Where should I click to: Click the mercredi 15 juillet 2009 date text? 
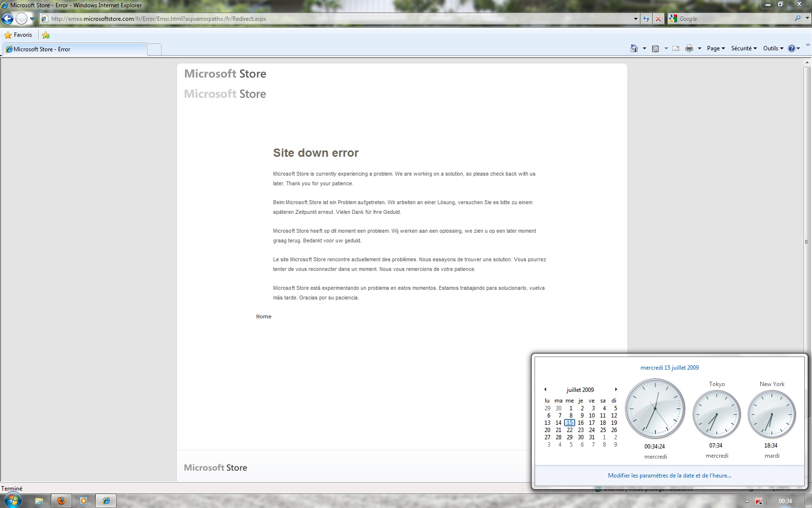[x=669, y=368]
